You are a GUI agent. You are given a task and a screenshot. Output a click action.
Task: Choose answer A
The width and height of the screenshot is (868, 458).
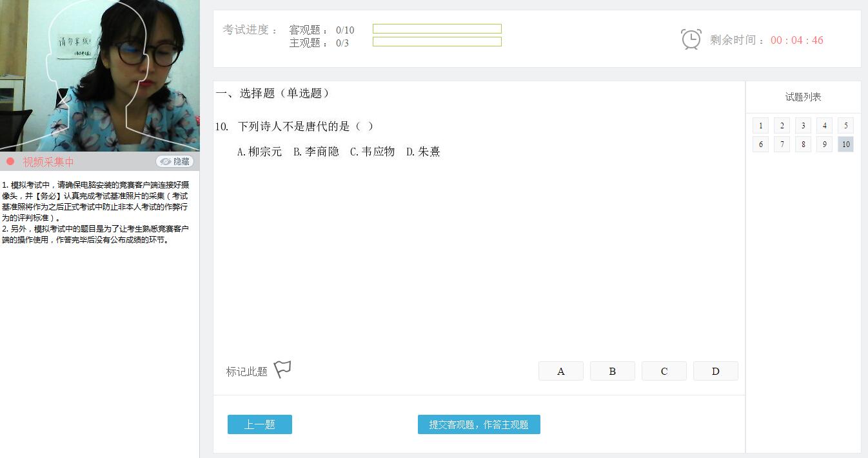click(x=561, y=371)
